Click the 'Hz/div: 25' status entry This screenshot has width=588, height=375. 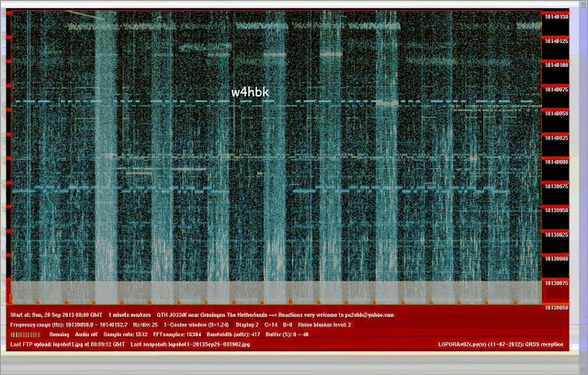[x=146, y=324]
